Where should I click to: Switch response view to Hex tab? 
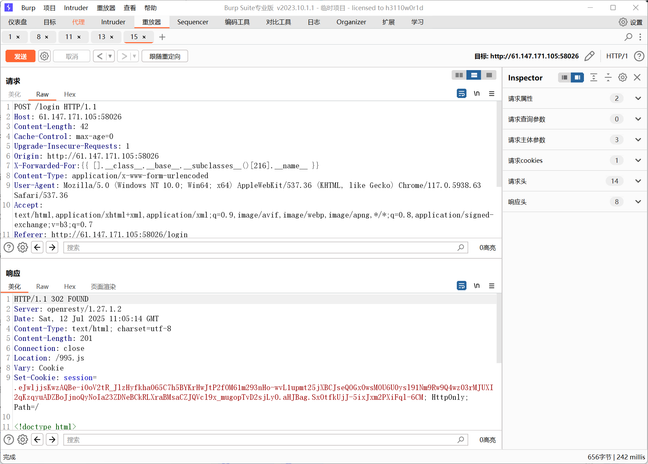click(x=69, y=286)
